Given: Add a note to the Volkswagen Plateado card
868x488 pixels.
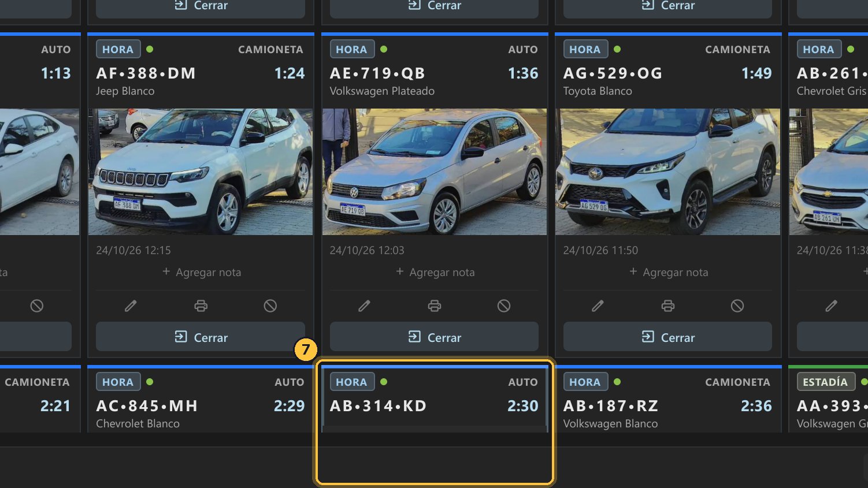Looking at the screenshot, I should tap(435, 272).
